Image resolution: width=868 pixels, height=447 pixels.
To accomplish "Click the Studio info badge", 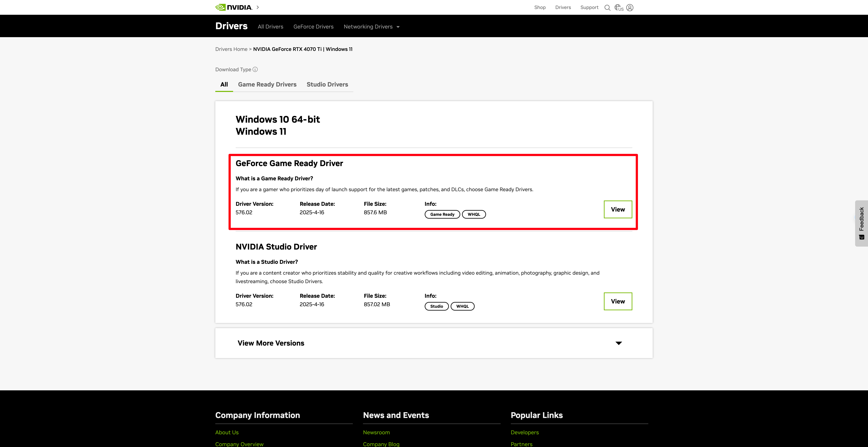I will point(436,306).
